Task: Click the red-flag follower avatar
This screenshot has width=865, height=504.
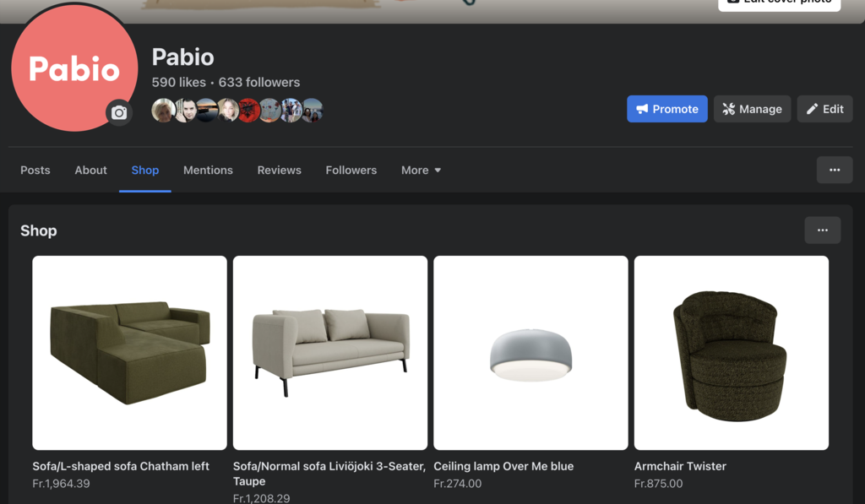Action: [249, 111]
